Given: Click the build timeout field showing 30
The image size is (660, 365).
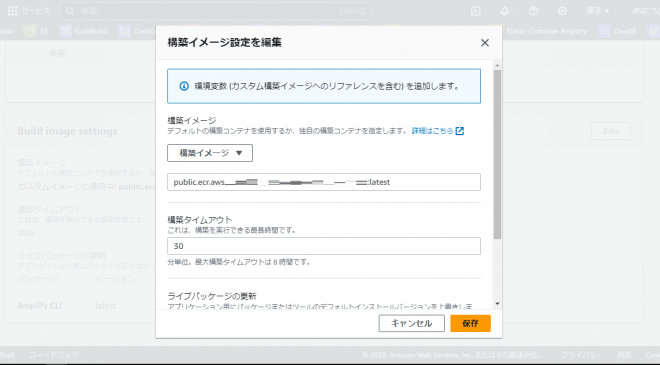Looking at the screenshot, I should coord(324,246).
